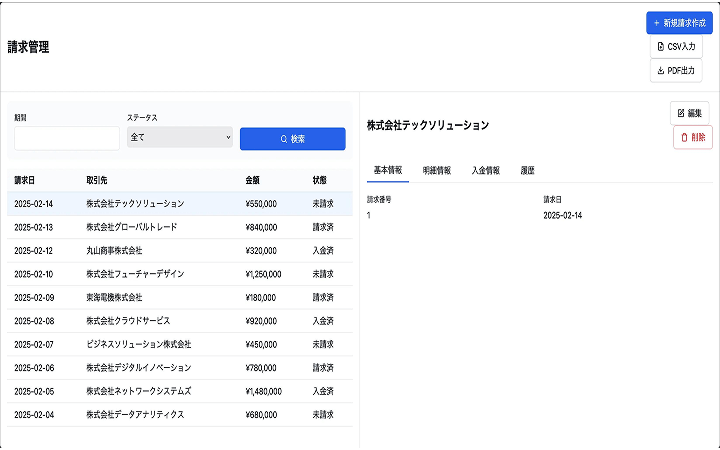
Task: Click date 2025-02-13 in the list
Action: (x=34, y=227)
